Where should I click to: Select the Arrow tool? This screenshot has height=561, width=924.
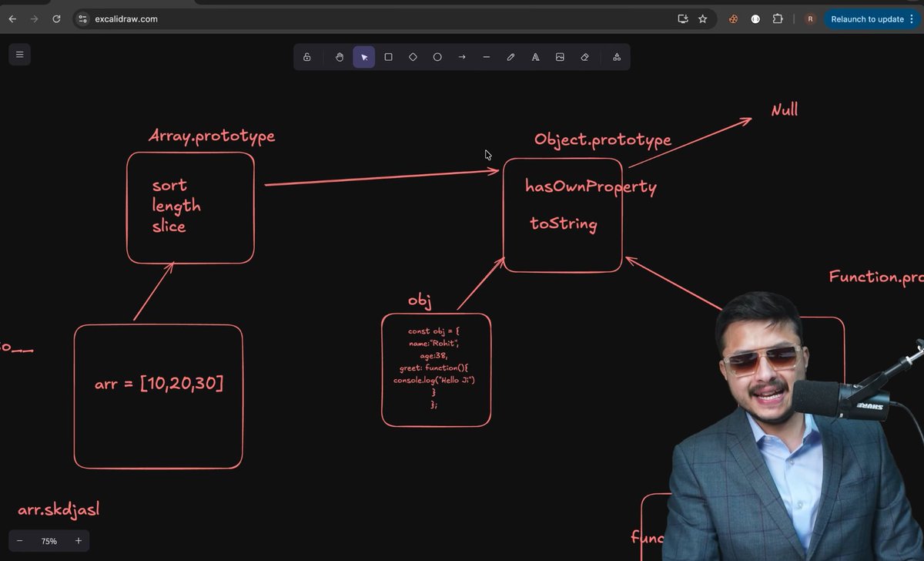coord(462,56)
